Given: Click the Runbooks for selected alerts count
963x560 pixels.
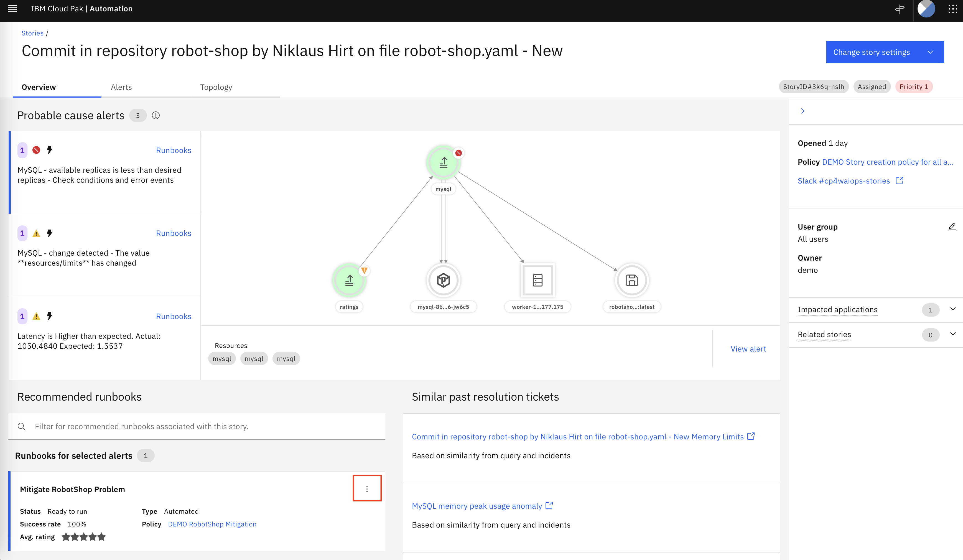Looking at the screenshot, I should click(x=145, y=456).
